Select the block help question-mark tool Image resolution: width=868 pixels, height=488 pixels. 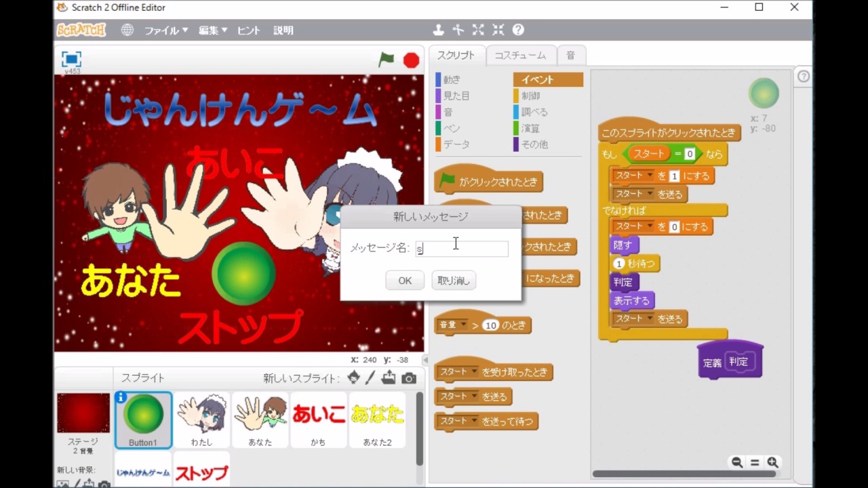click(518, 30)
